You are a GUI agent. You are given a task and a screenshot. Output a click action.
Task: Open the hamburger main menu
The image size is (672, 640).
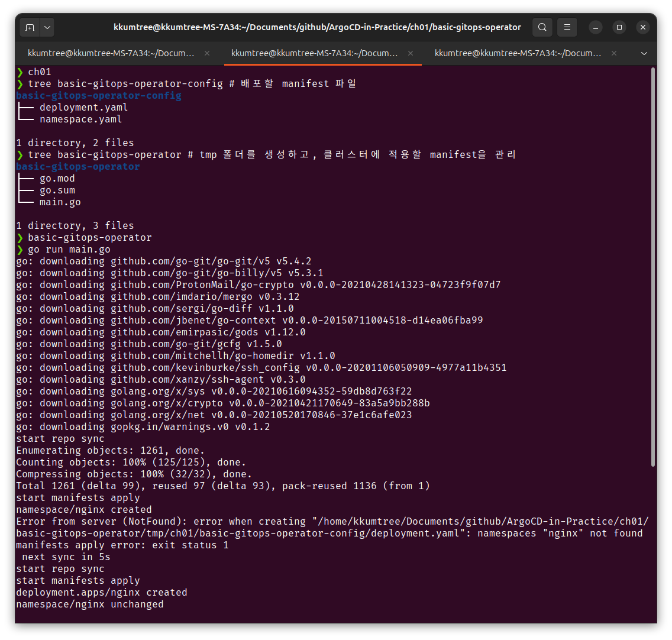click(567, 27)
